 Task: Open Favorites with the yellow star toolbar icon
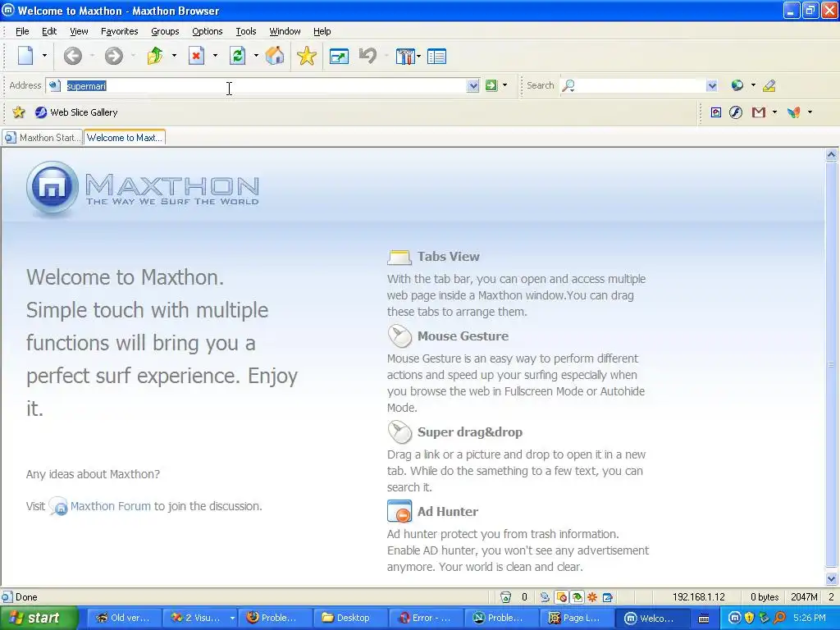point(307,56)
